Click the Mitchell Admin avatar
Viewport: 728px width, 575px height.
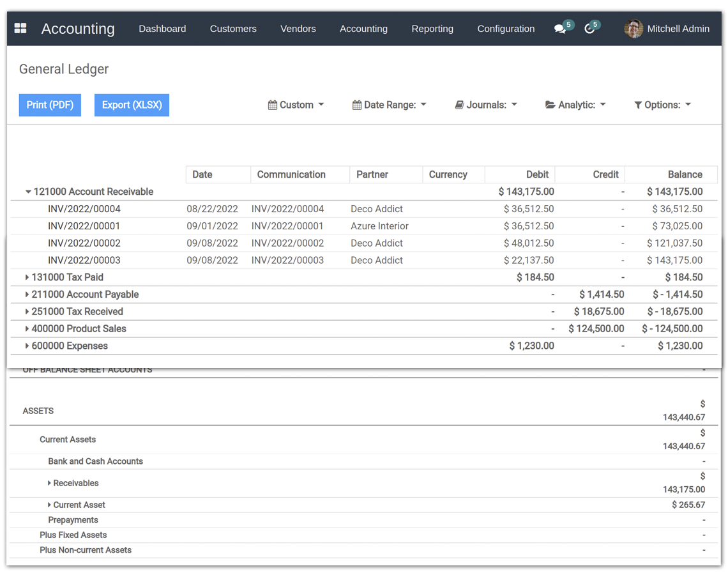pos(633,29)
